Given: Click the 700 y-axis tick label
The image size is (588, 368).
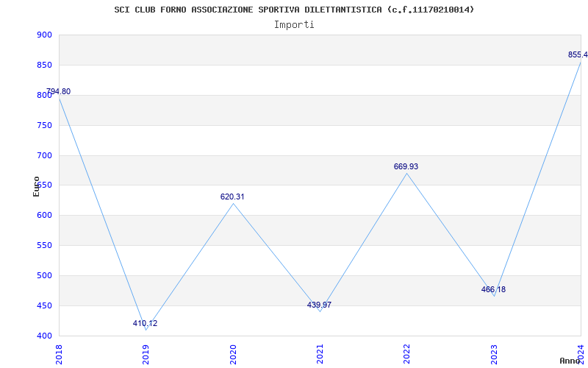Looking at the screenshot, I should 44,155.
